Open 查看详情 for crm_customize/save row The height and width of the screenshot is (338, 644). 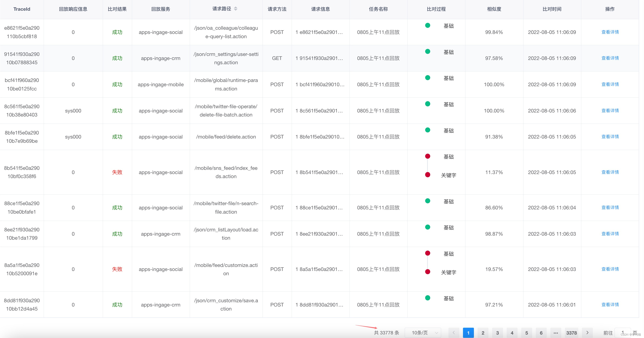(x=610, y=304)
